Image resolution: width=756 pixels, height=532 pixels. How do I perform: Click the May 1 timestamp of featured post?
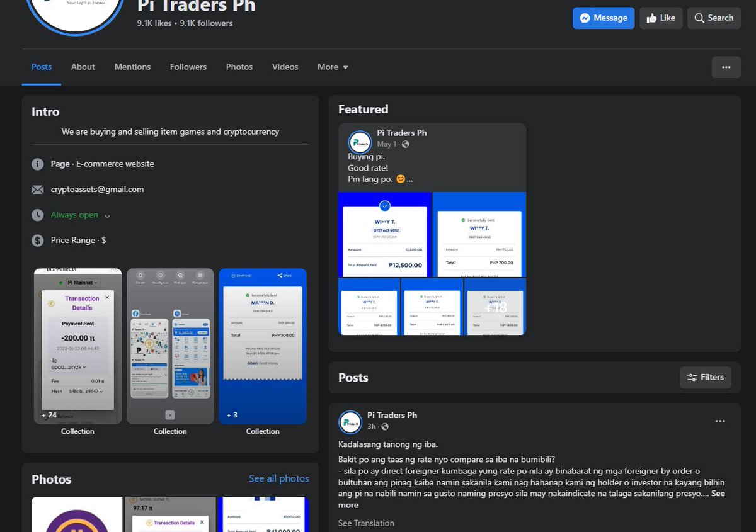386,144
